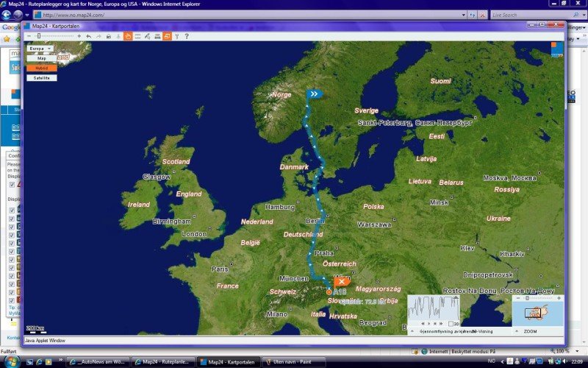This screenshot has height=368, width=588.
Task: Click the route destination X marker
Action: (x=342, y=281)
